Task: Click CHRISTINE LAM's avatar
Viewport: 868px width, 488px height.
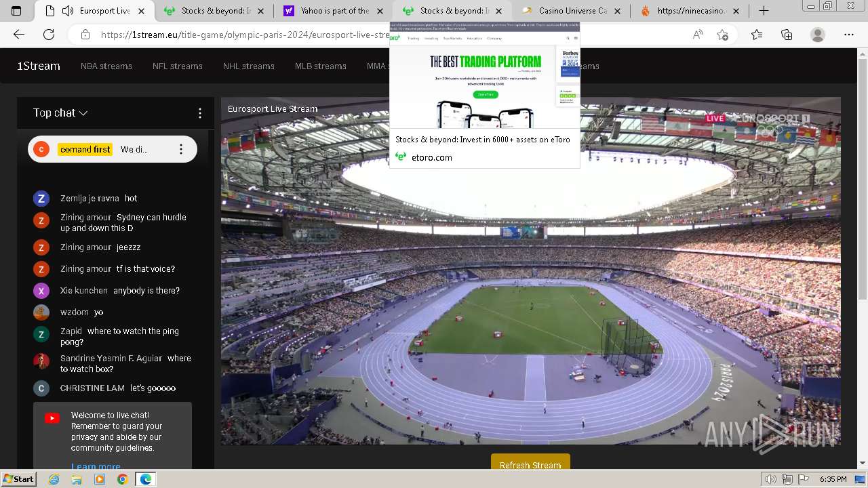Action: [x=41, y=388]
